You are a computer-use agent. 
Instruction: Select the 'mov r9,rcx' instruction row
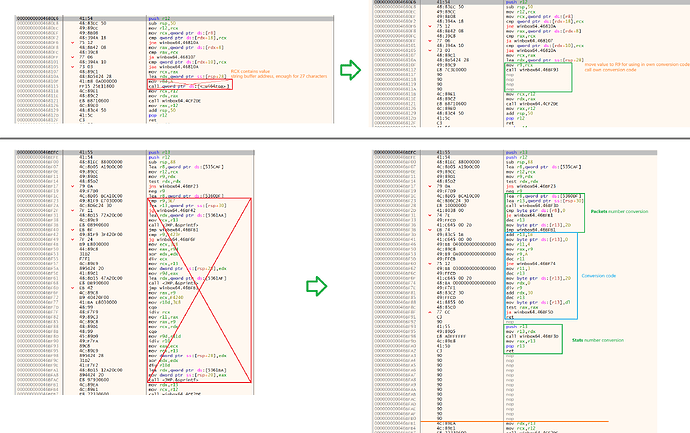tap(519, 65)
